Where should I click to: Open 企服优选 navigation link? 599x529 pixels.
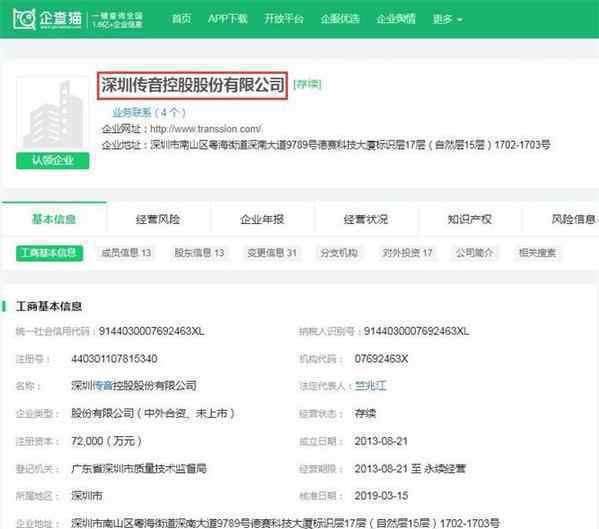tap(340, 19)
